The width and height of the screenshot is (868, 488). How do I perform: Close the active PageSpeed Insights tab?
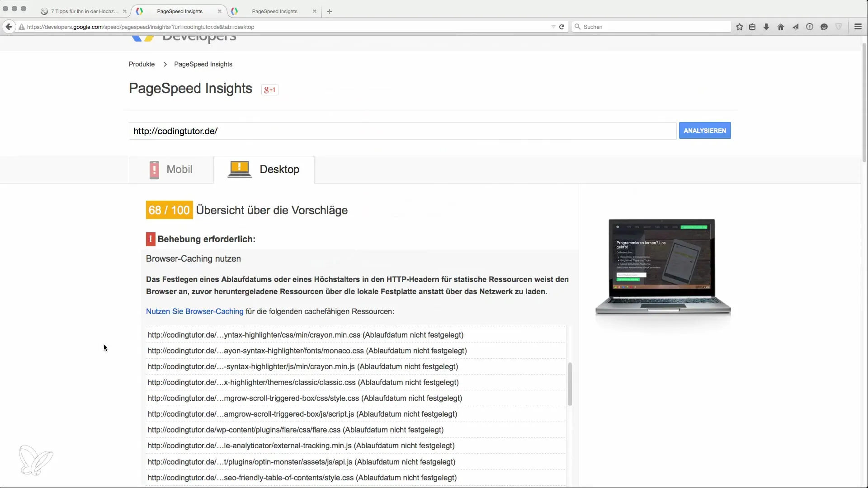click(220, 11)
